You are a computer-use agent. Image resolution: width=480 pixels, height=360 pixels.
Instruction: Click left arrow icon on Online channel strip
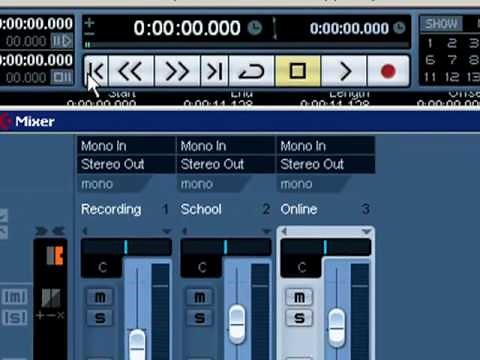[x=284, y=231]
